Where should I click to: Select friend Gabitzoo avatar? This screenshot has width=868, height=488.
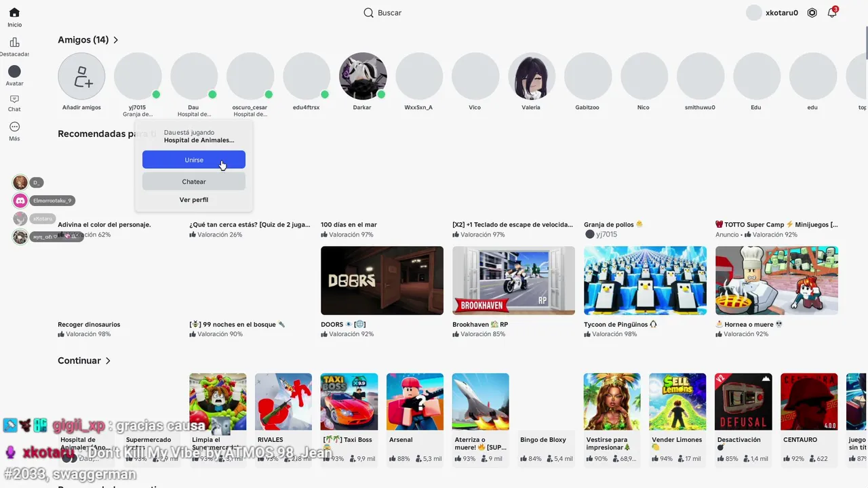pos(588,77)
